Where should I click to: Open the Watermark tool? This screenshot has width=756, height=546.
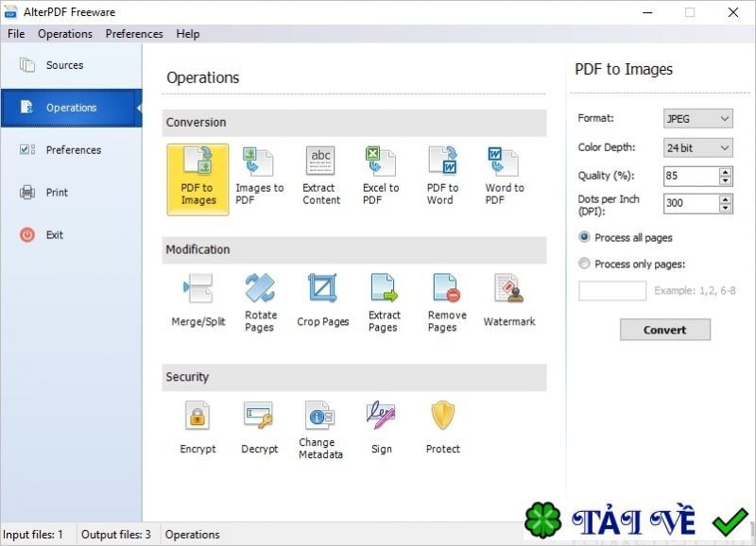point(508,300)
